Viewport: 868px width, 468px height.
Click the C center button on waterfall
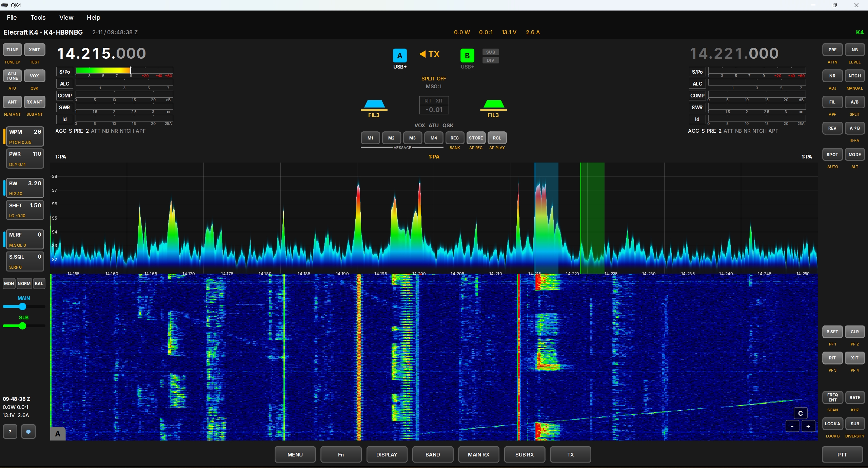click(x=801, y=413)
